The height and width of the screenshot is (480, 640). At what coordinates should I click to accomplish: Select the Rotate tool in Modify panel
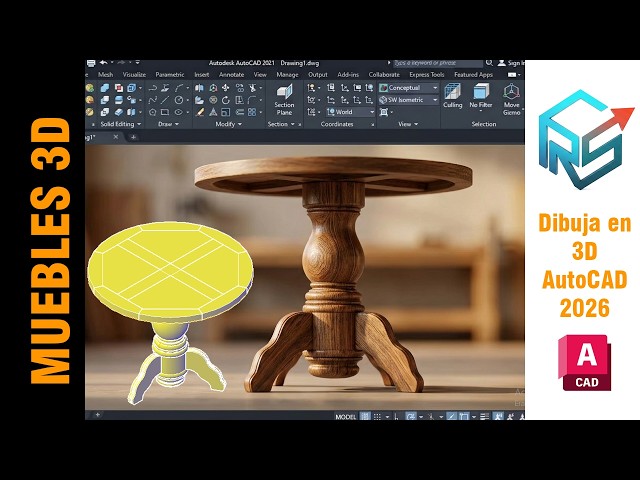pos(226,100)
